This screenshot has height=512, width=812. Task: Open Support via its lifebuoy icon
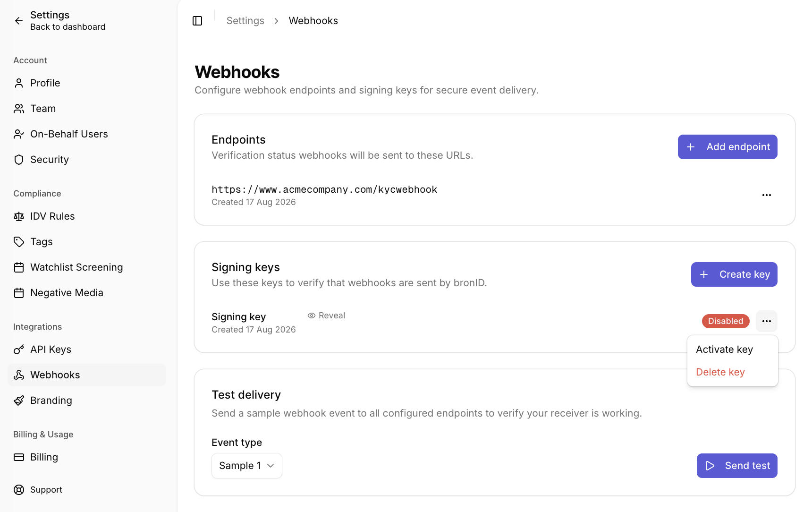pyautogui.click(x=19, y=490)
